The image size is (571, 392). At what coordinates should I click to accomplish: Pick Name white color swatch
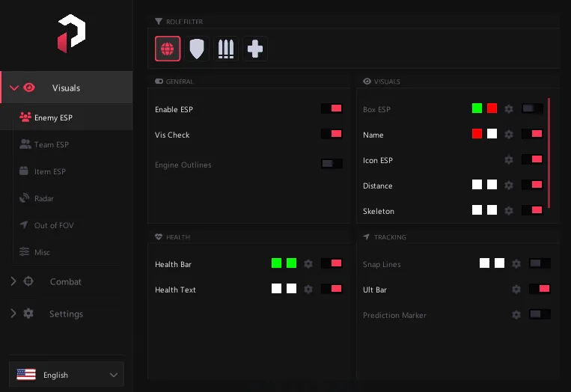(492, 134)
